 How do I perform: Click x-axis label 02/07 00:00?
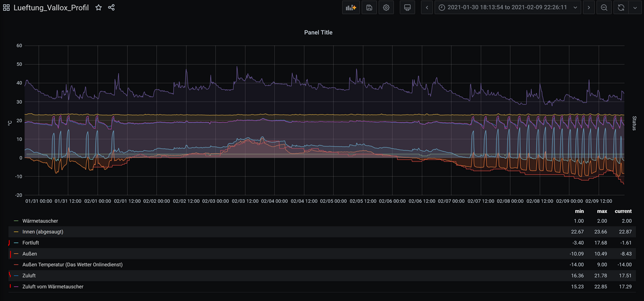452,201
